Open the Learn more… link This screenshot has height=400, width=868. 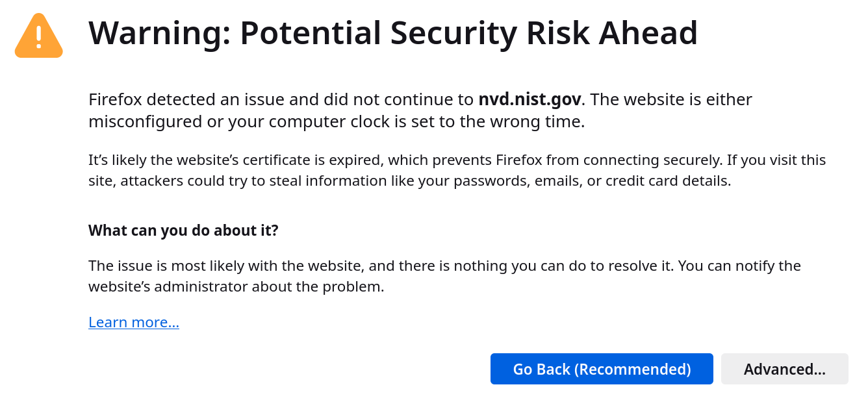(134, 322)
